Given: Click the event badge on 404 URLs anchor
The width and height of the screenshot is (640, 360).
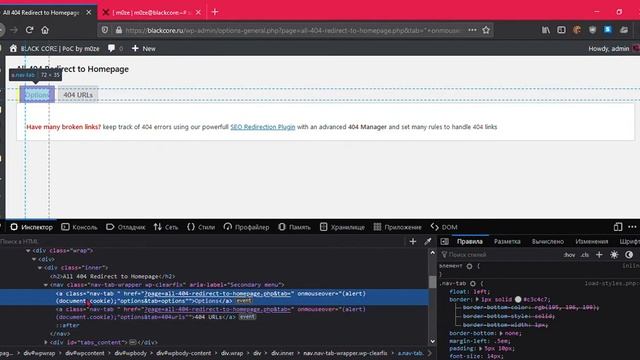Looking at the screenshot, I should point(247,317).
